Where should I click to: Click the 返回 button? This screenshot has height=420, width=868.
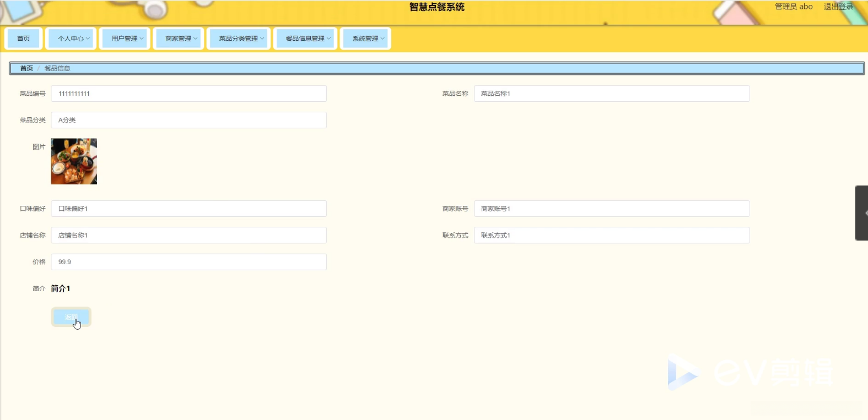[x=71, y=317]
